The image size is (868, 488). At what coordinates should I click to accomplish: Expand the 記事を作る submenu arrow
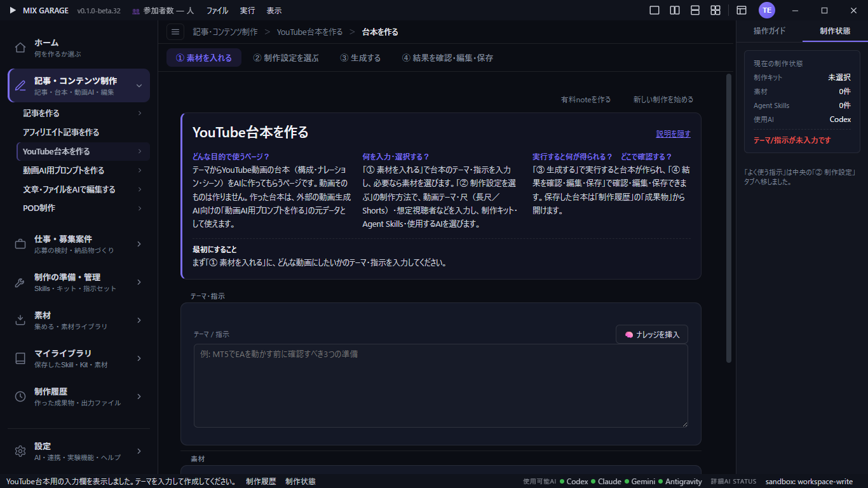pos(139,113)
